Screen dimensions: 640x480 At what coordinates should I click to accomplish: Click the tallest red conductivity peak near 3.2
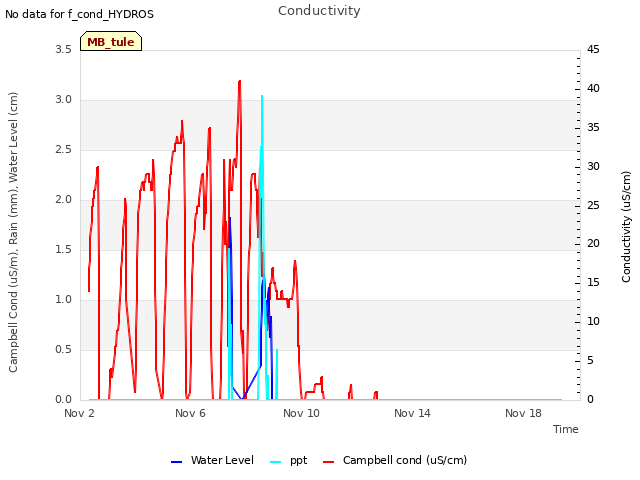240,81
